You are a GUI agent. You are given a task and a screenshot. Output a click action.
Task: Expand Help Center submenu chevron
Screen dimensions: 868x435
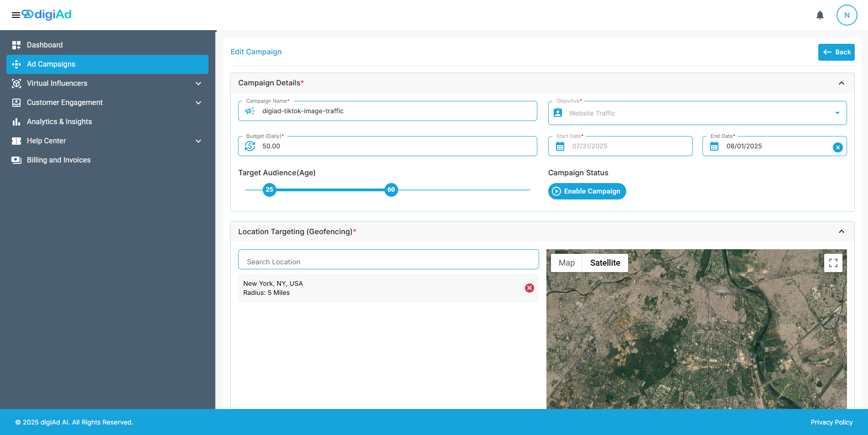click(x=198, y=141)
